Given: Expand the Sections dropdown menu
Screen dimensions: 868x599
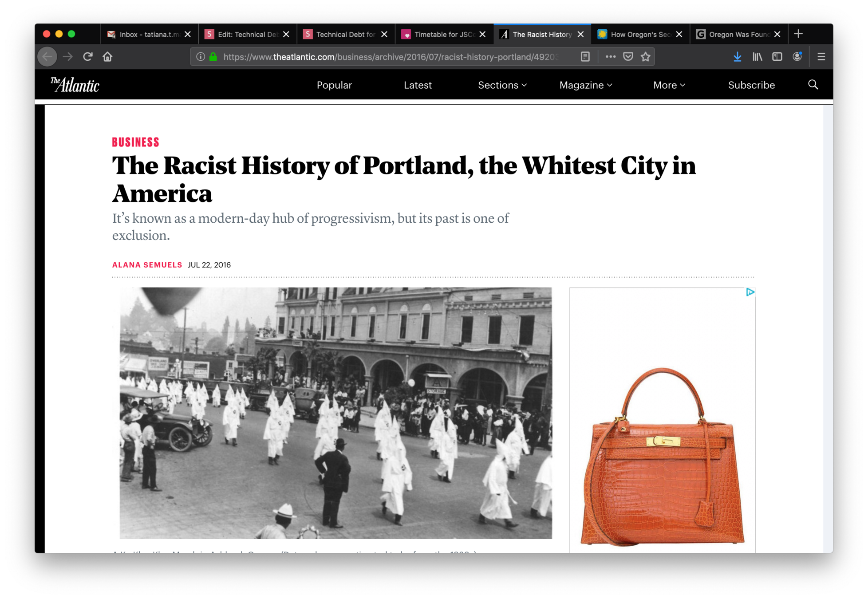Looking at the screenshot, I should 502,85.
